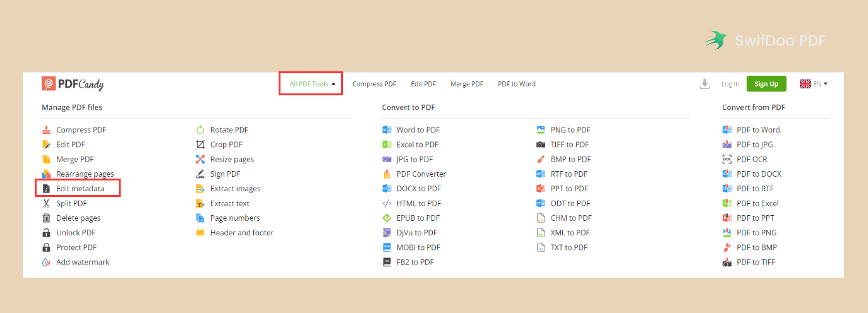Screen dimensions: 868x313
Task: Click the Excel to PDF icon
Action: [387, 145]
